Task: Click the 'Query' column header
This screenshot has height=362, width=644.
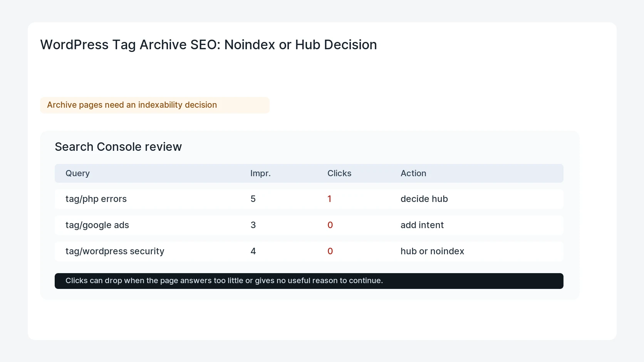Action: click(77, 173)
